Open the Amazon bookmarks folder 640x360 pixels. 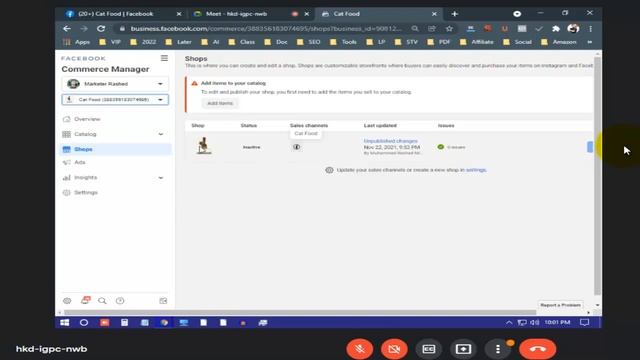click(x=559, y=42)
